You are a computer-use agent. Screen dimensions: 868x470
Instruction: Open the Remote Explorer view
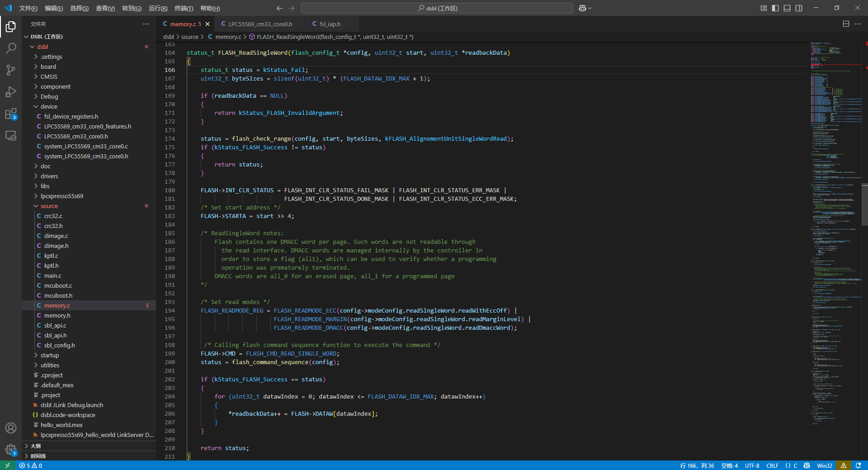pos(11,135)
